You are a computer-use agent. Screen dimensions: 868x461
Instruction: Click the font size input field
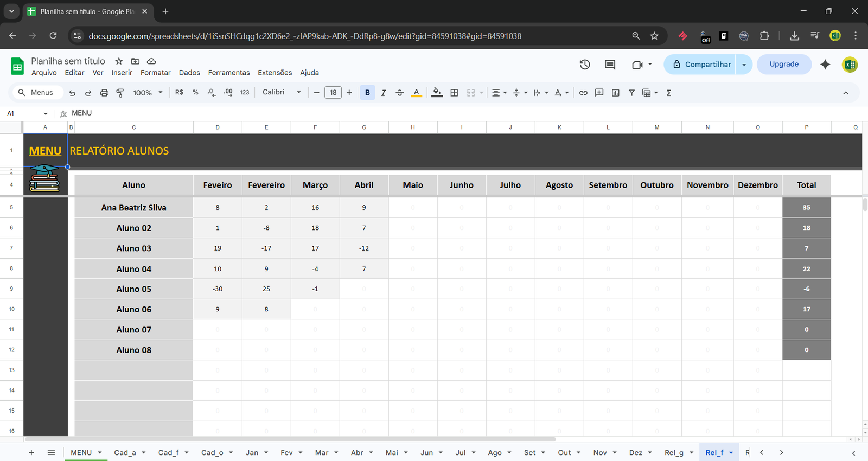click(x=333, y=93)
